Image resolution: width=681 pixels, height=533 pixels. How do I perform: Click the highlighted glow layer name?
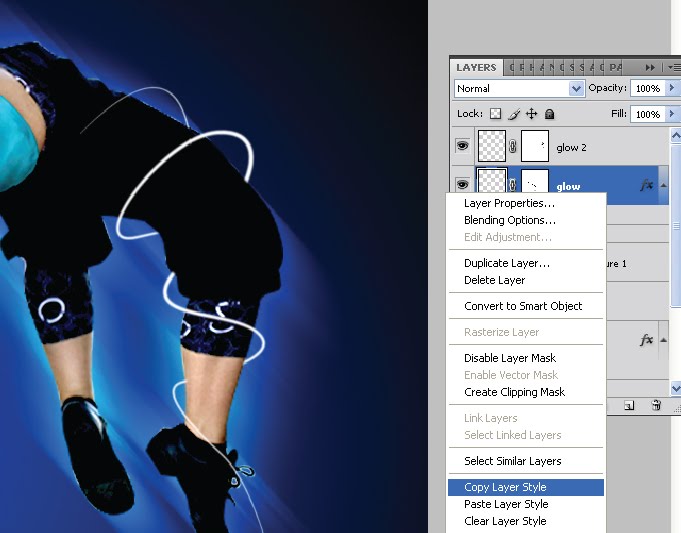click(568, 186)
